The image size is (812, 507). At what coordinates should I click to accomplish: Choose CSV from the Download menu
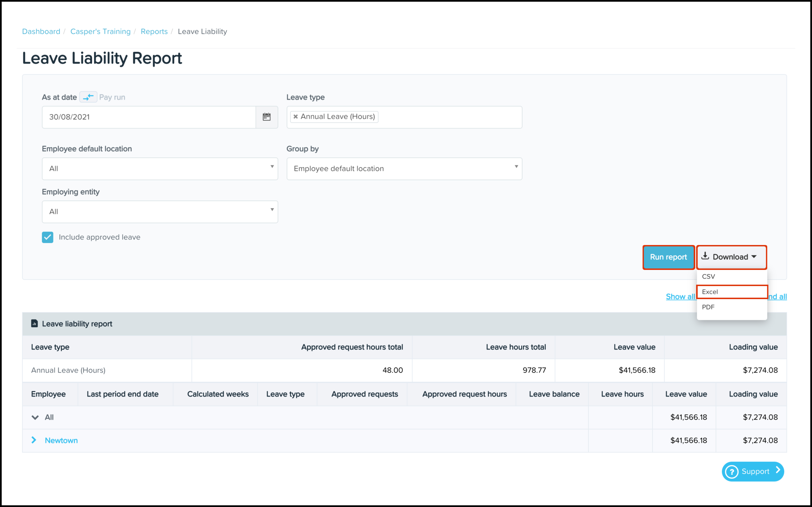[x=708, y=277]
